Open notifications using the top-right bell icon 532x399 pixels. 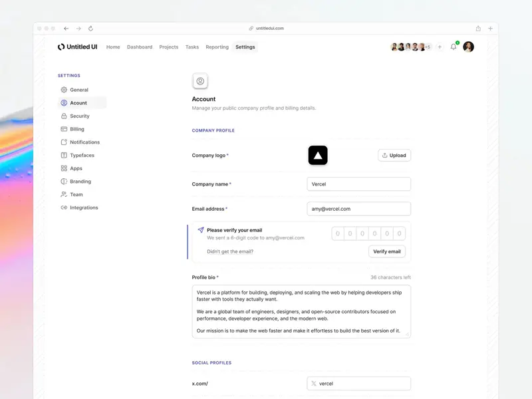[x=453, y=47]
